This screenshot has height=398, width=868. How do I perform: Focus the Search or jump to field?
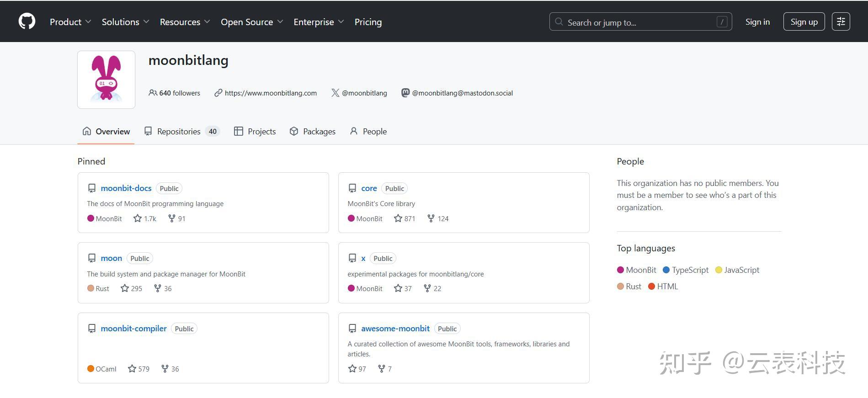pyautogui.click(x=640, y=21)
